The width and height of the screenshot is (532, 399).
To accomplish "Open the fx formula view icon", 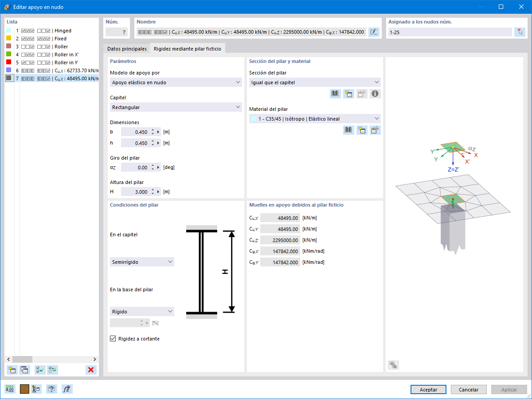I will pos(67,389).
